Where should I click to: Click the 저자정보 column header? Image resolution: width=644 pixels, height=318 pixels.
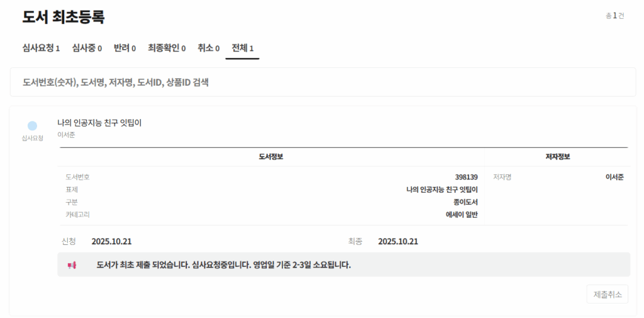(557, 157)
